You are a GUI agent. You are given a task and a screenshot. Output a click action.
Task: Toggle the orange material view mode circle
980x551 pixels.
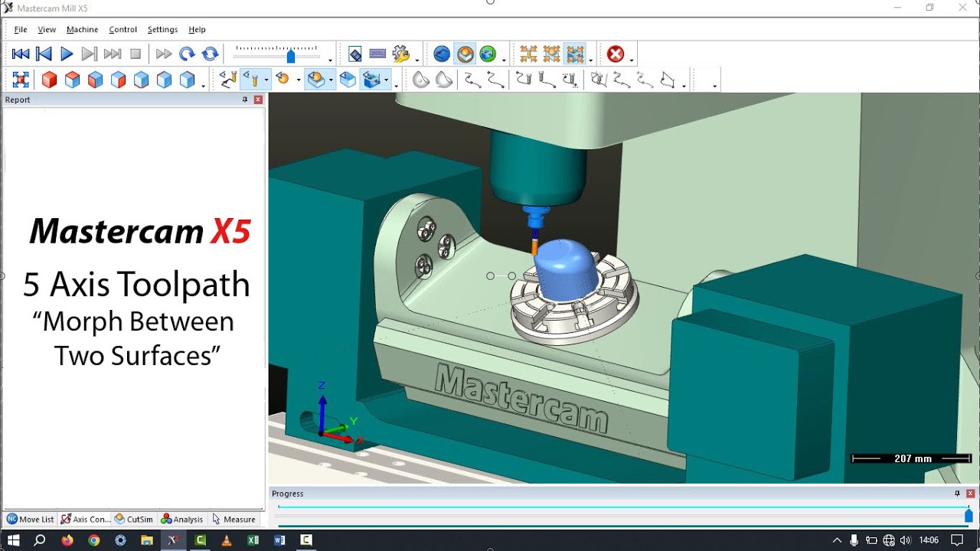(465, 54)
